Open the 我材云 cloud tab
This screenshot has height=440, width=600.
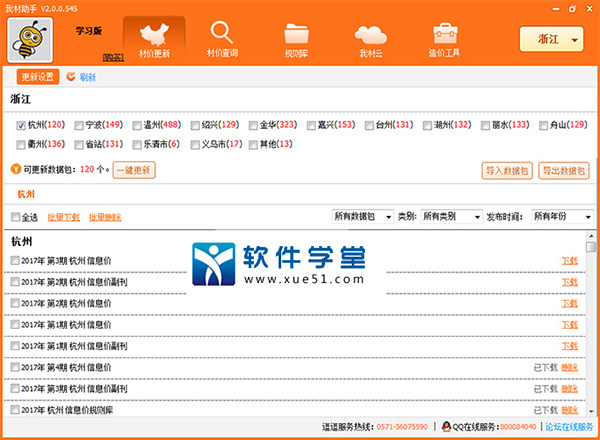pyautogui.click(x=370, y=40)
